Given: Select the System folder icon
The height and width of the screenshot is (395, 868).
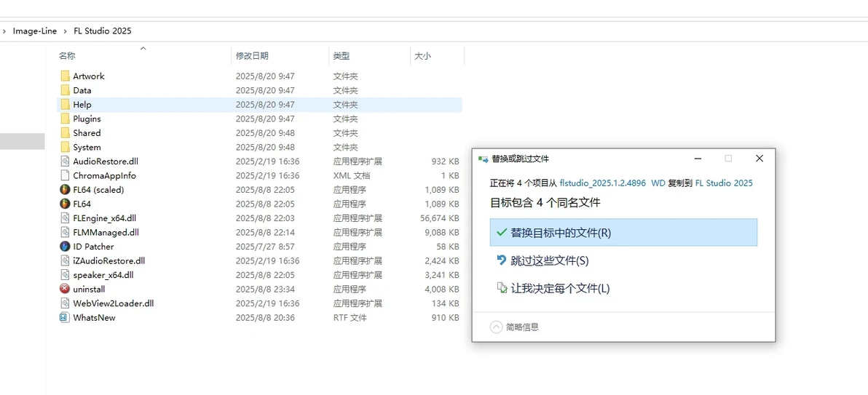Looking at the screenshot, I should (65, 147).
